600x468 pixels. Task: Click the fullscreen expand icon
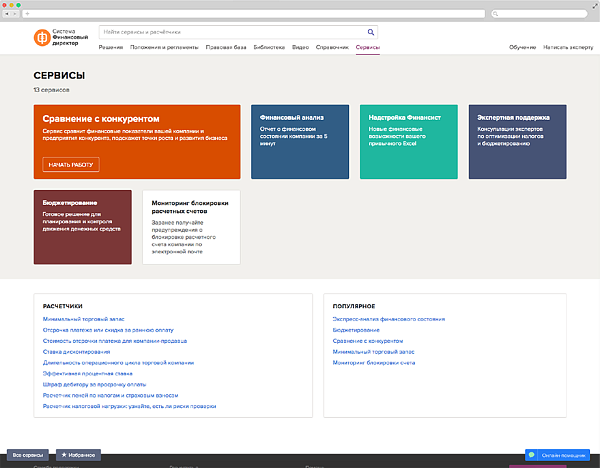click(595, 5)
